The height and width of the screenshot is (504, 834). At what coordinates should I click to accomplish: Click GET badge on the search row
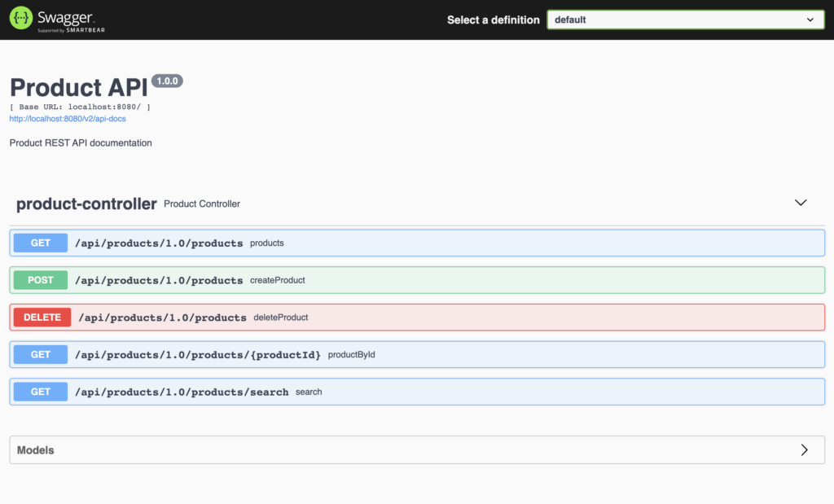41,392
